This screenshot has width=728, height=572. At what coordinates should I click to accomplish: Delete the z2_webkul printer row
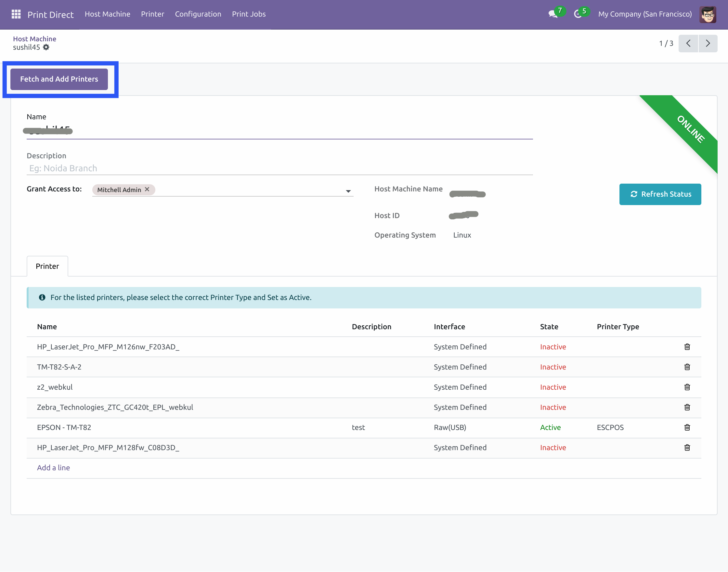point(687,387)
